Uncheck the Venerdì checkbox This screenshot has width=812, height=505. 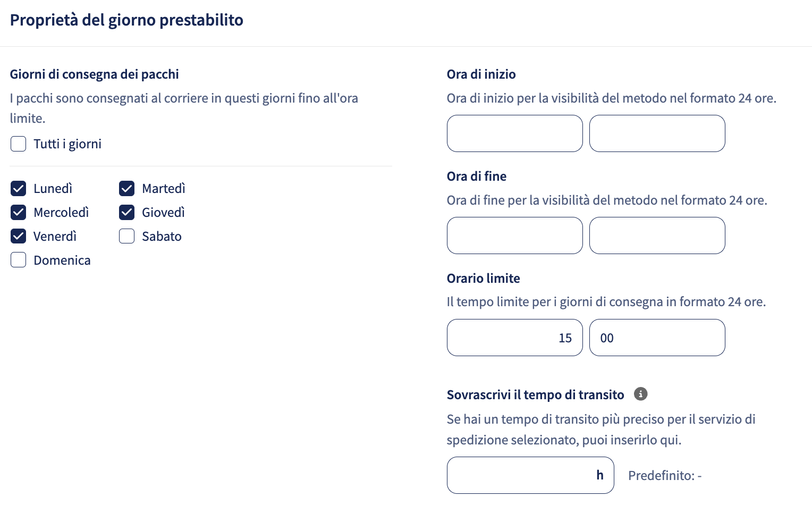19,236
